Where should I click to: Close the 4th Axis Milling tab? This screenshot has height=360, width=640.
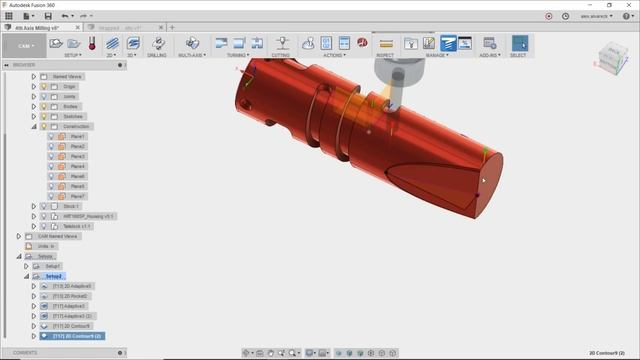click(x=78, y=28)
